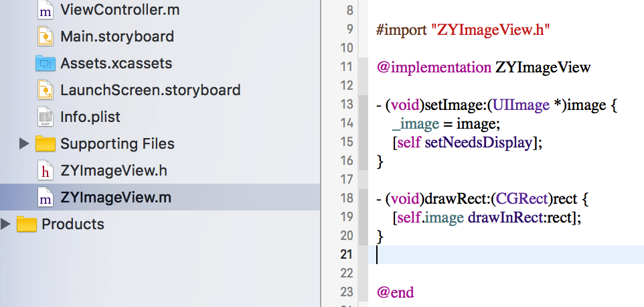
Task: Click the Products folder icon
Action: [26, 224]
